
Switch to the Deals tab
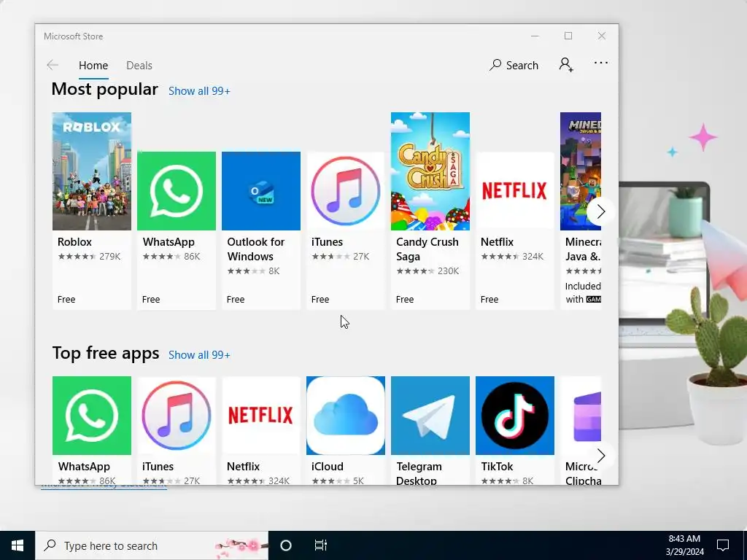[139, 65]
